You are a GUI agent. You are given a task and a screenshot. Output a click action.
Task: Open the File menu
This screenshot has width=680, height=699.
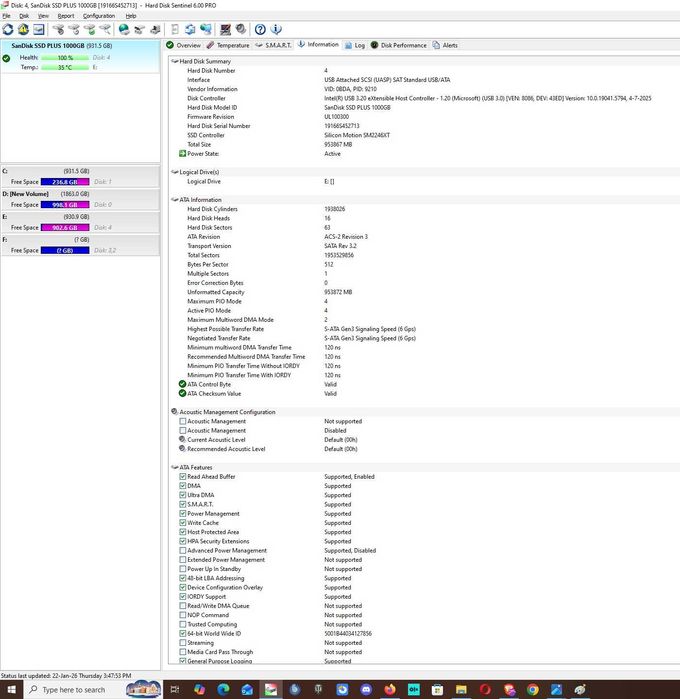tap(6, 16)
